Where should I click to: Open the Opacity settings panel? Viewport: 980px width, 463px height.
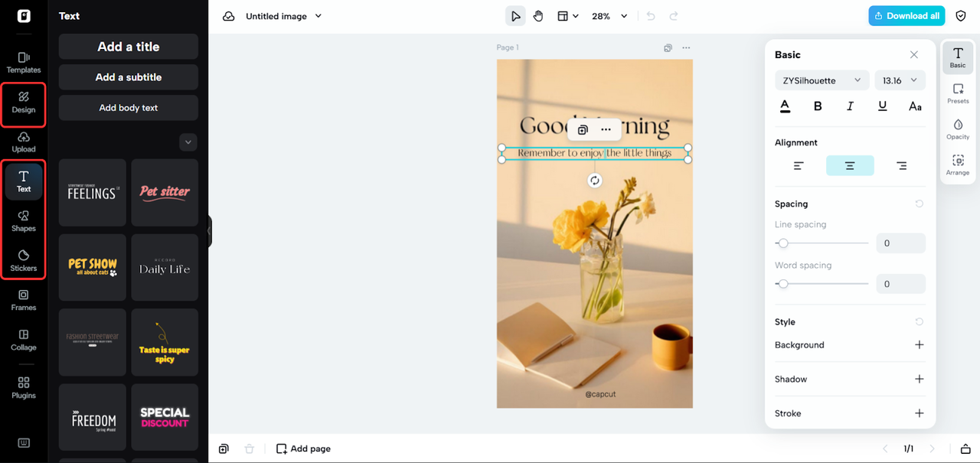958,127
